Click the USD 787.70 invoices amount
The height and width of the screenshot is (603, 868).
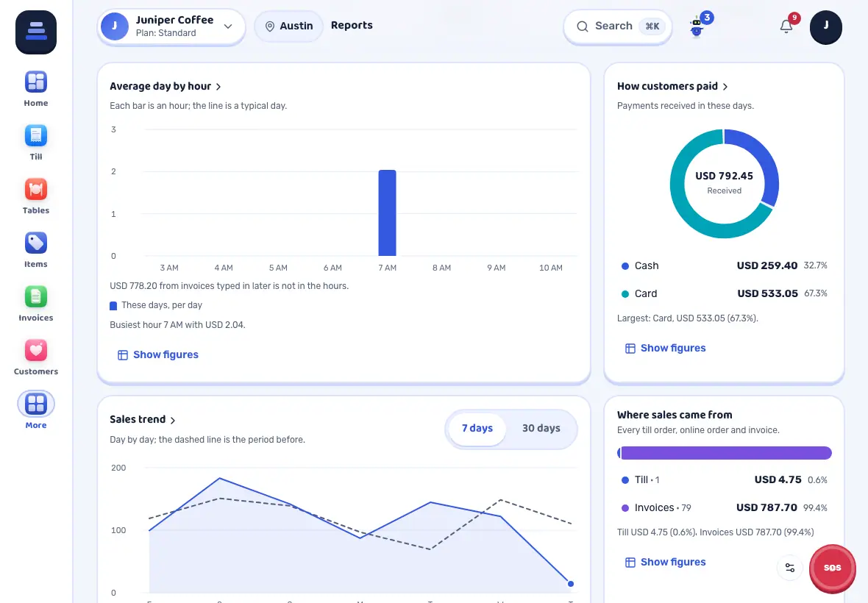766,508
